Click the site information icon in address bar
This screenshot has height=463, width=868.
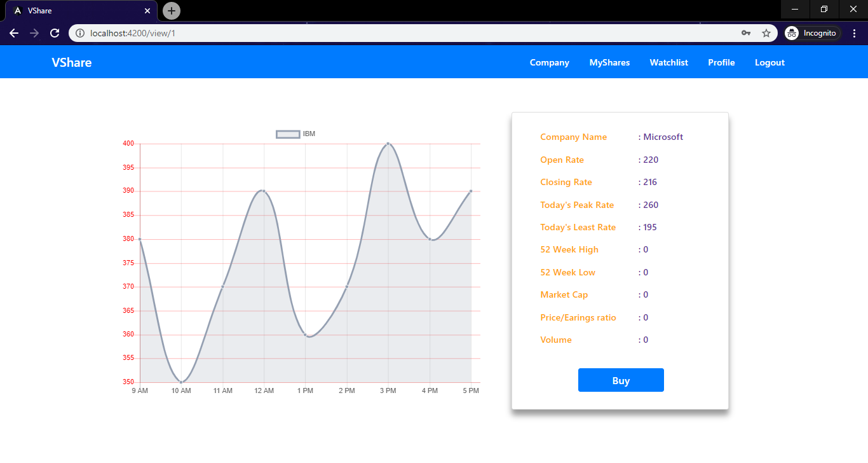click(x=80, y=33)
